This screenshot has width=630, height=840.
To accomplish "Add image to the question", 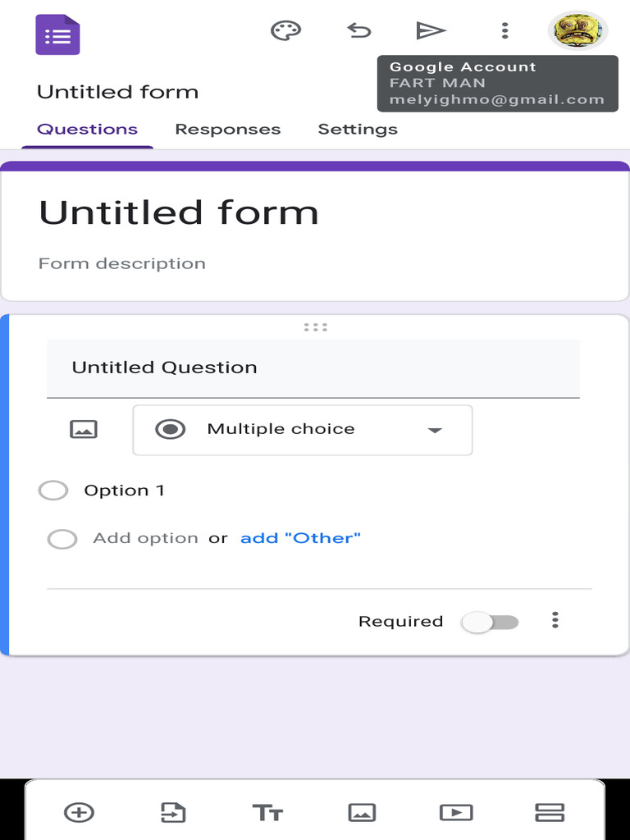I will 84,429.
